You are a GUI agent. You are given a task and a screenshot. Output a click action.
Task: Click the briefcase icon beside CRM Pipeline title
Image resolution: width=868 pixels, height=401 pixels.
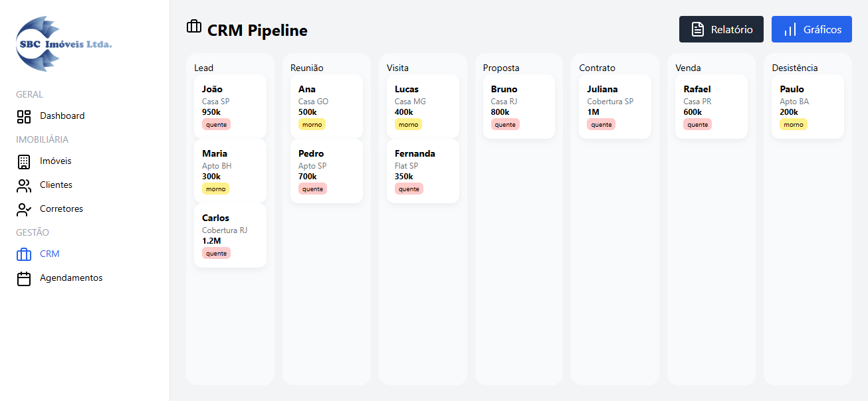[194, 27]
